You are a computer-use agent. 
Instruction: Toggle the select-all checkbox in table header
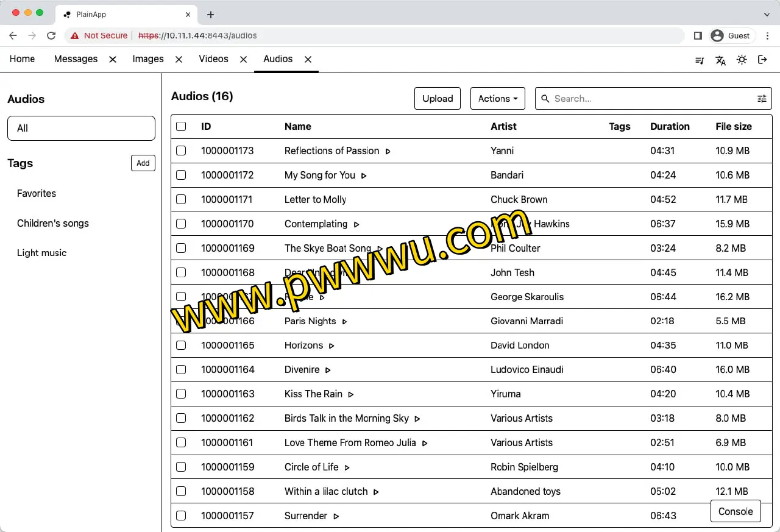pyautogui.click(x=181, y=127)
